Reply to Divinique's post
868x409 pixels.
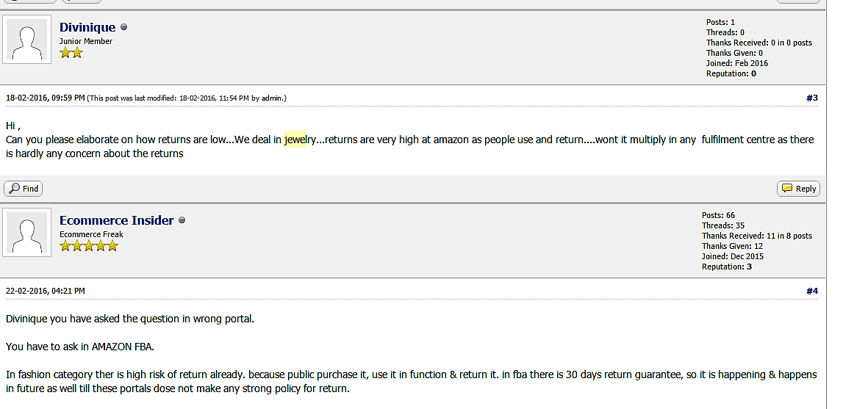(x=798, y=189)
